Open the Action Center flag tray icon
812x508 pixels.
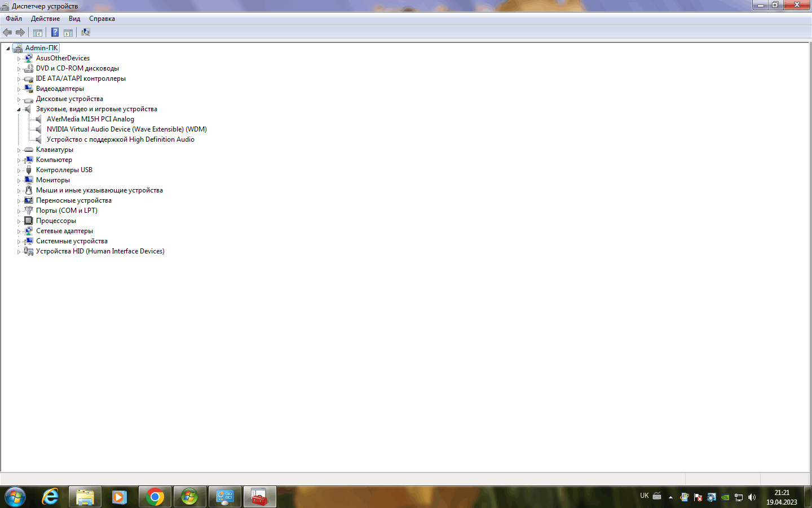tap(698, 497)
